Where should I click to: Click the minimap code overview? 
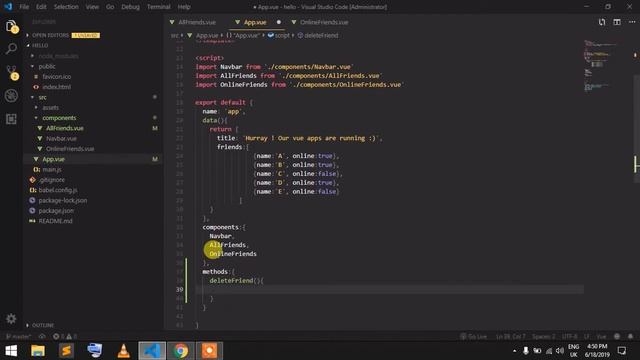(599, 65)
